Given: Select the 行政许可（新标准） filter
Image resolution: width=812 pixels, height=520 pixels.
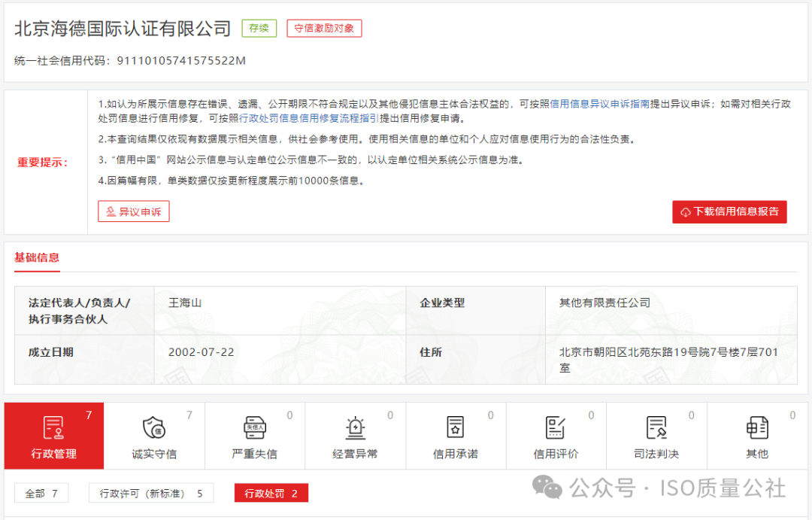Looking at the screenshot, I should (150, 493).
